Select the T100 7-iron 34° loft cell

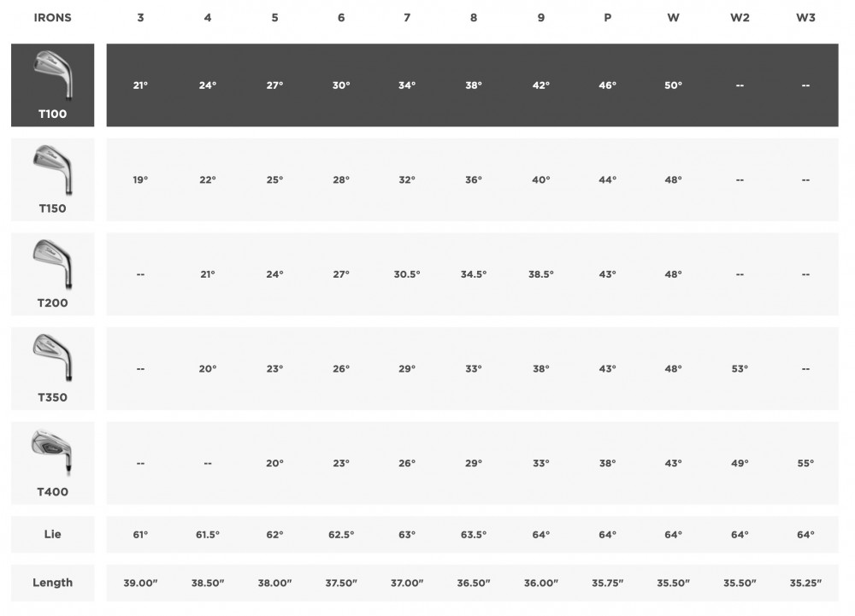(407, 85)
